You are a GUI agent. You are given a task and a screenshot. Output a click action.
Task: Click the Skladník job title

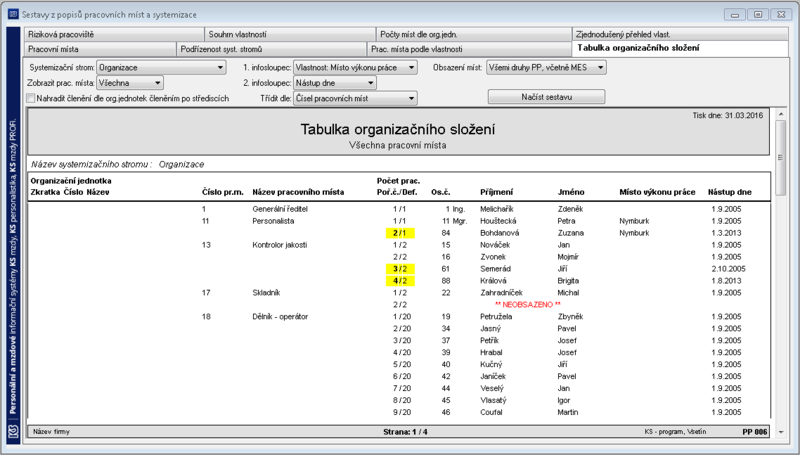[266, 293]
